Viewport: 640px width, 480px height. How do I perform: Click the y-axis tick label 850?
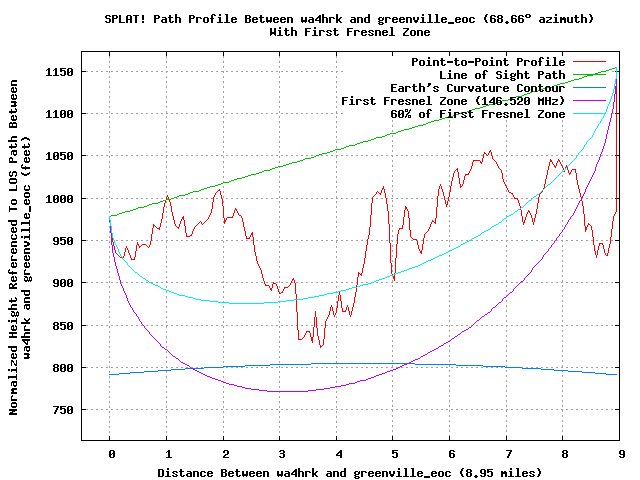(x=63, y=326)
